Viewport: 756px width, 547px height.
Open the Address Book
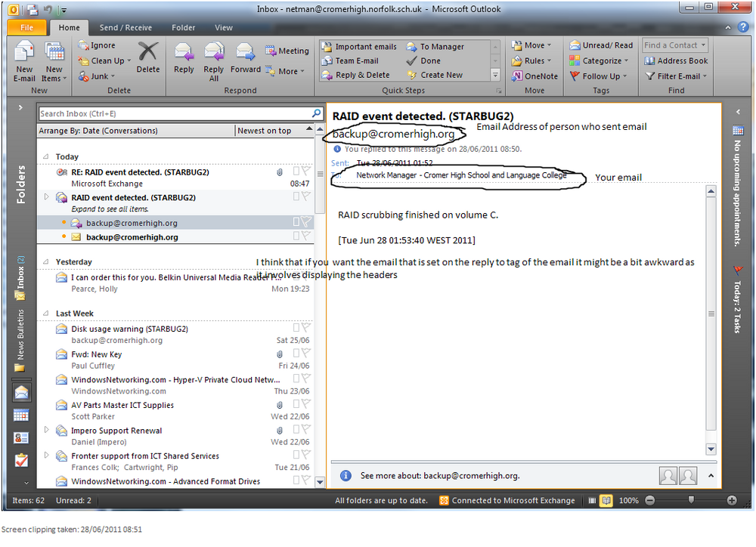pos(676,60)
